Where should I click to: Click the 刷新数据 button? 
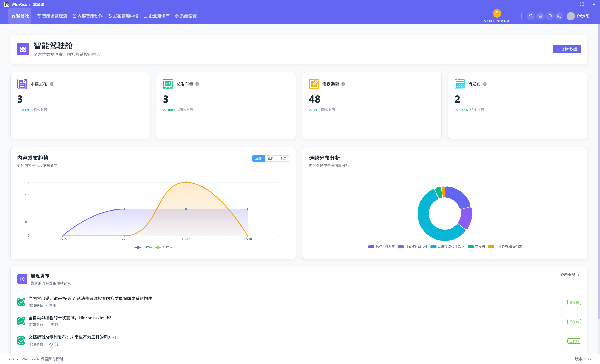pyautogui.click(x=567, y=49)
